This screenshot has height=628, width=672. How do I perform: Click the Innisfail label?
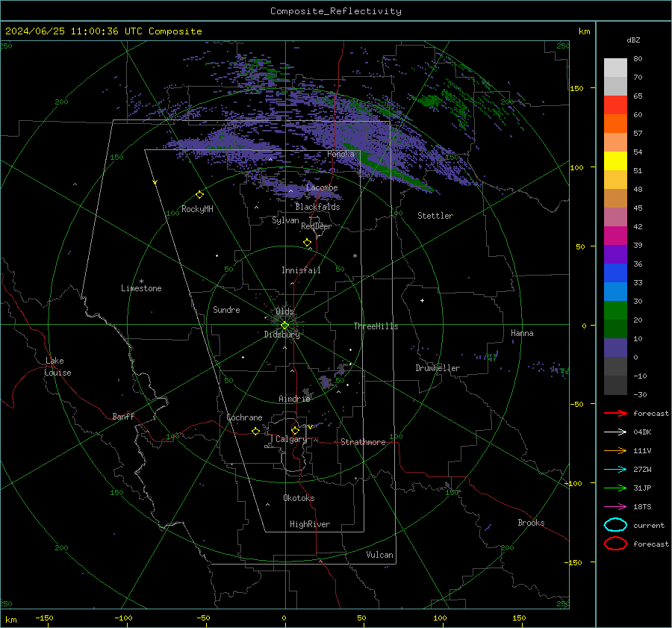[301, 270]
